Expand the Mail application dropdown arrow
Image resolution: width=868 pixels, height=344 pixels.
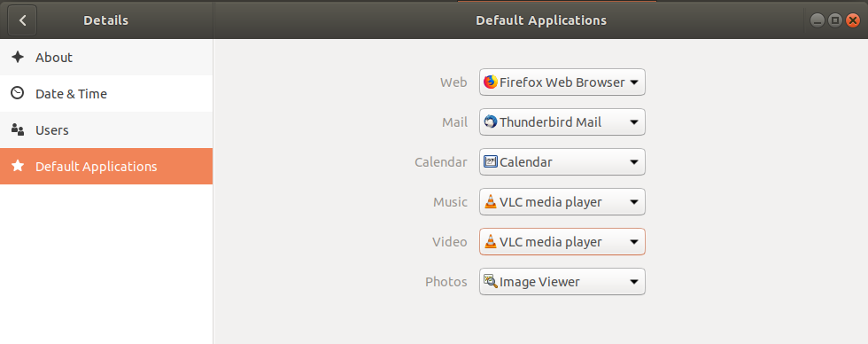[x=634, y=122]
